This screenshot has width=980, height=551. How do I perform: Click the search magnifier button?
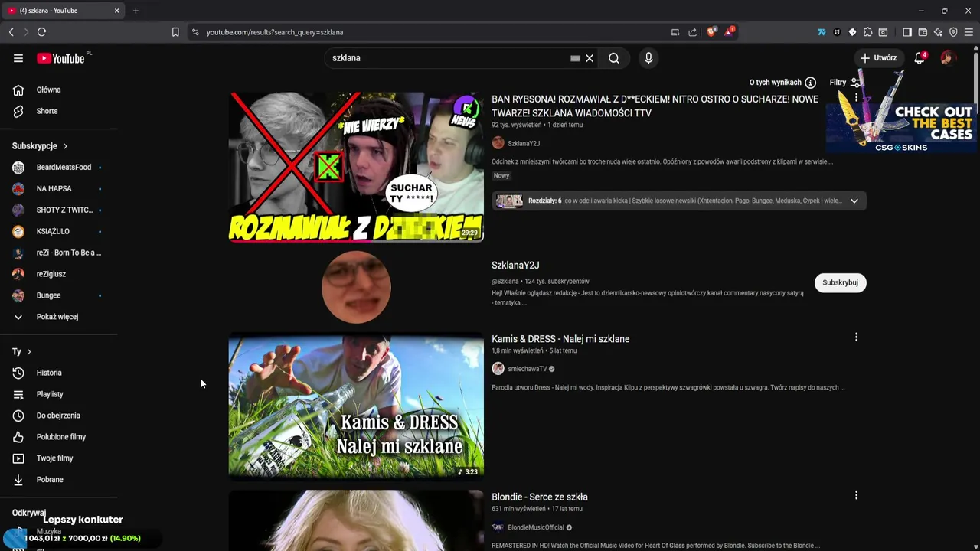(x=614, y=58)
